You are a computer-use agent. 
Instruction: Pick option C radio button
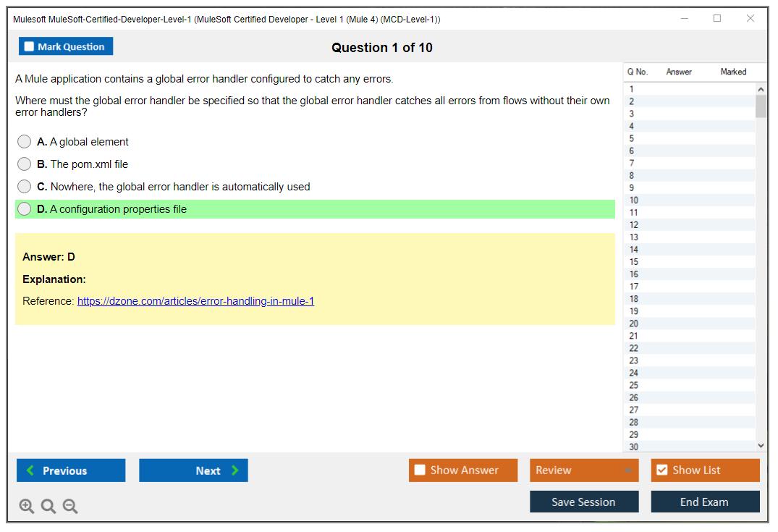[x=25, y=187]
